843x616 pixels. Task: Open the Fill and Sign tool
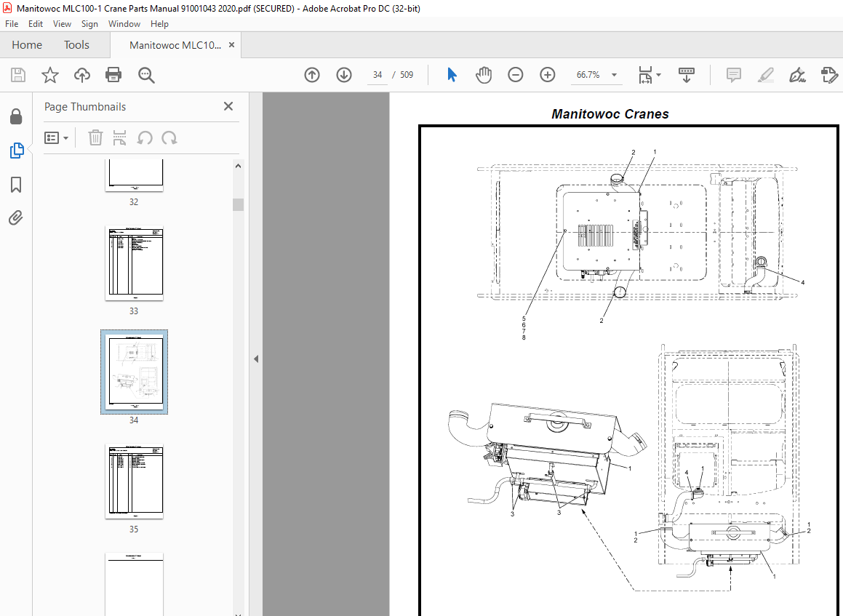797,75
